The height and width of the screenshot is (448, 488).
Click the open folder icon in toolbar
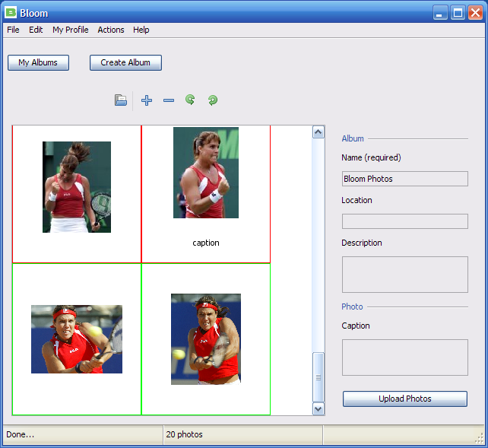(121, 100)
